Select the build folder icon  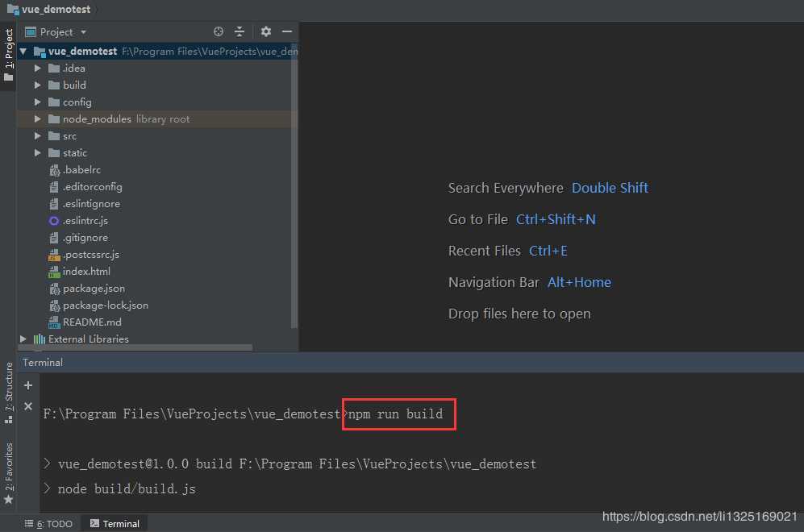[x=54, y=85]
